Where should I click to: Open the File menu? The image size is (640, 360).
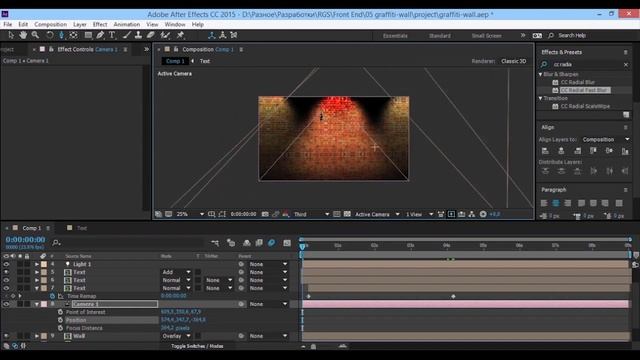(7, 24)
